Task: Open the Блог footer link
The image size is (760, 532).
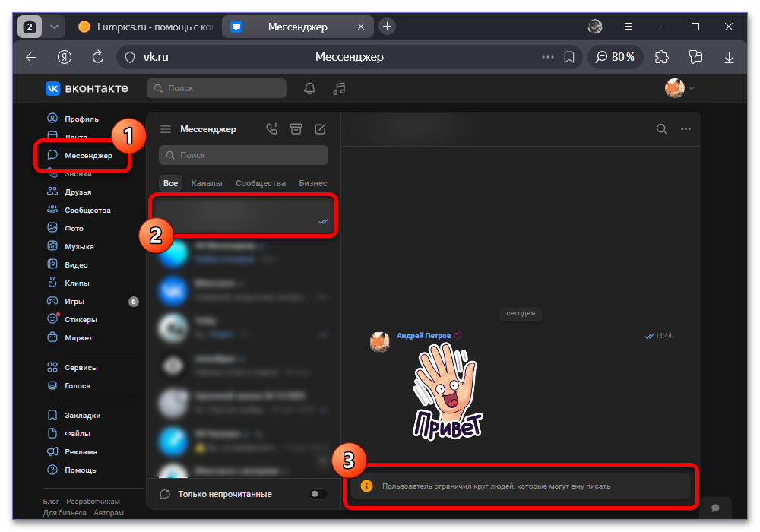Action: click(x=51, y=502)
